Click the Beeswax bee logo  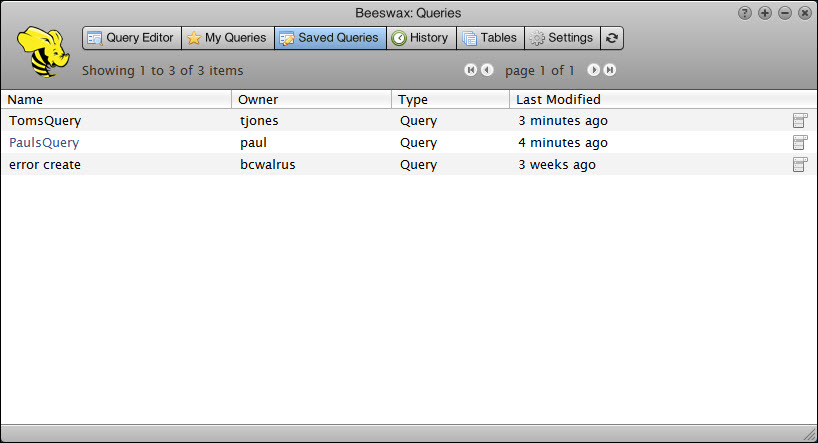coord(42,50)
